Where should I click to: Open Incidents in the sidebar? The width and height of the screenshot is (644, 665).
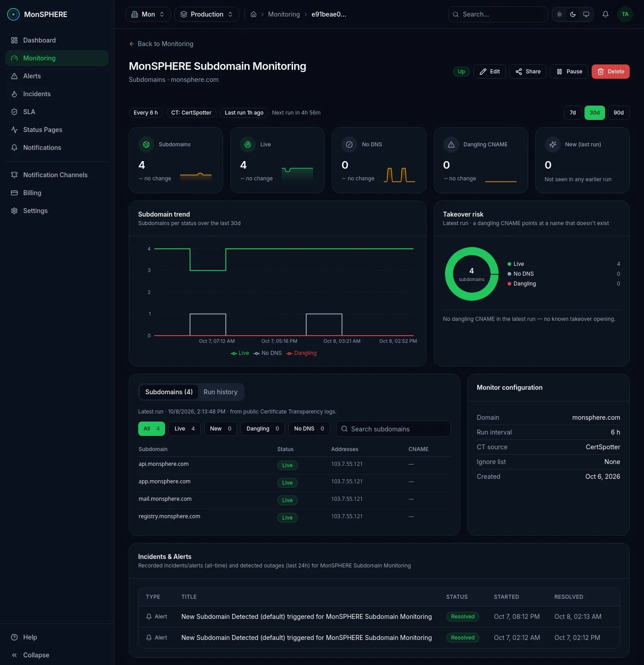57,94
